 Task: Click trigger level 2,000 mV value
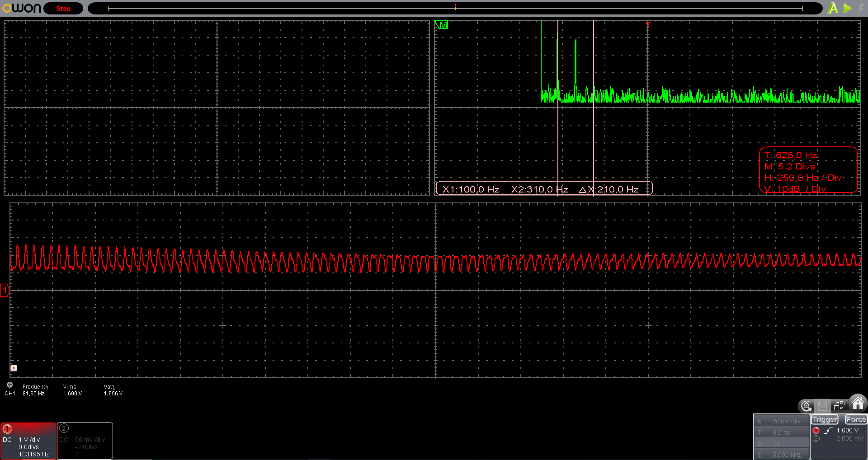click(849, 439)
